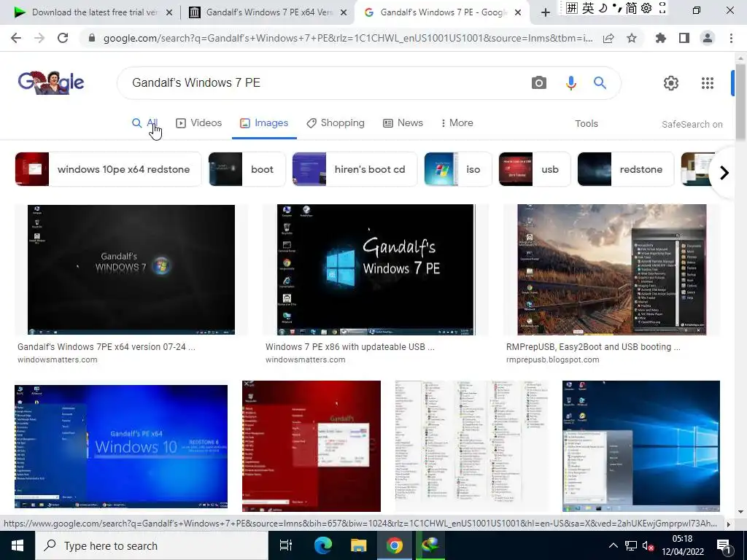The height and width of the screenshot is (560, 747).
Task: Click the Google search text field
Action: coord(324,83)
